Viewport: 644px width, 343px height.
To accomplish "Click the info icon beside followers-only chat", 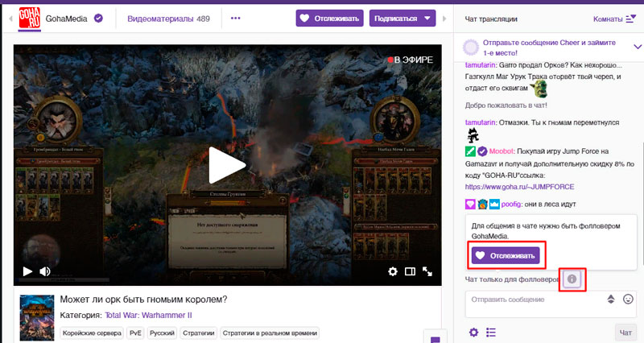I will click(572, 279).
